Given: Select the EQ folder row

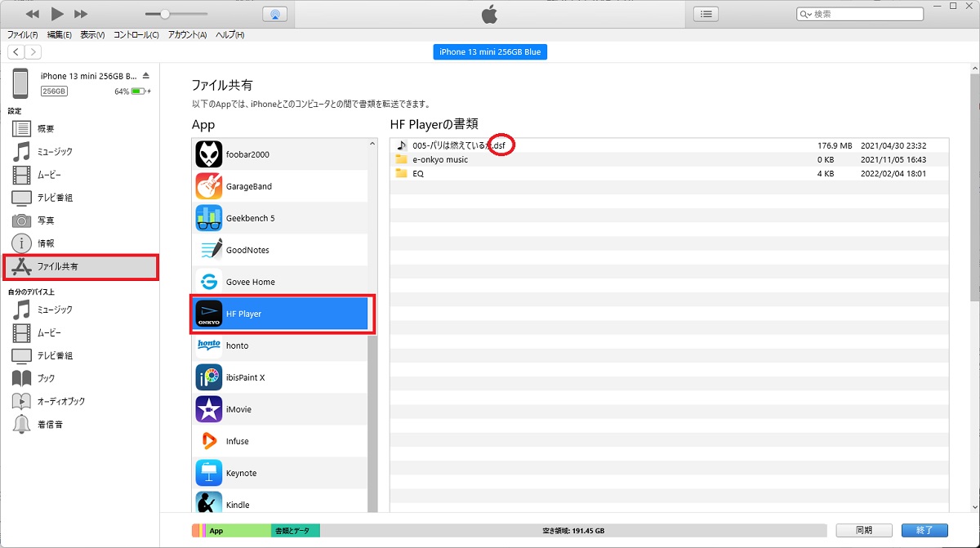Looking at the screenshot, I should [670, 173].
